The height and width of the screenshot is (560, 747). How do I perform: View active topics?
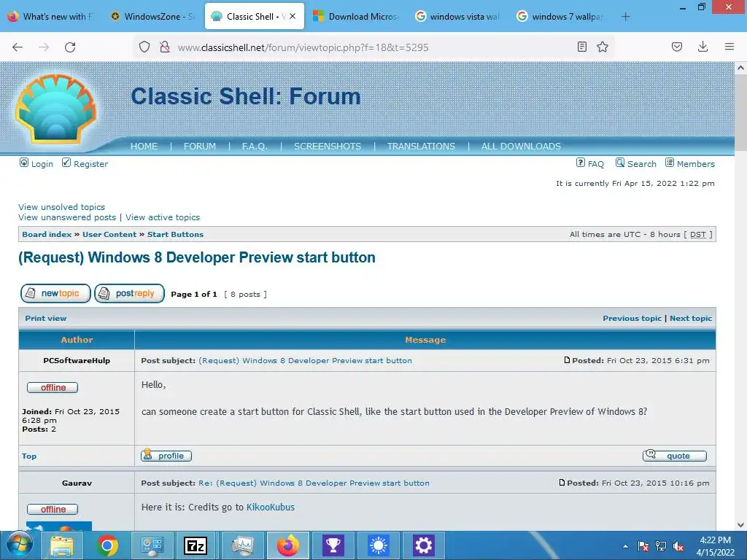[x=163, y=217]
